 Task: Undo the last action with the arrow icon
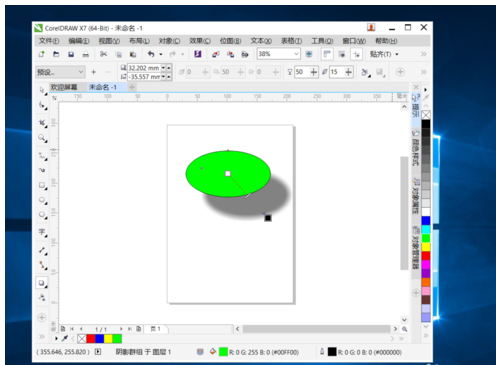click(x=151, y=54)
